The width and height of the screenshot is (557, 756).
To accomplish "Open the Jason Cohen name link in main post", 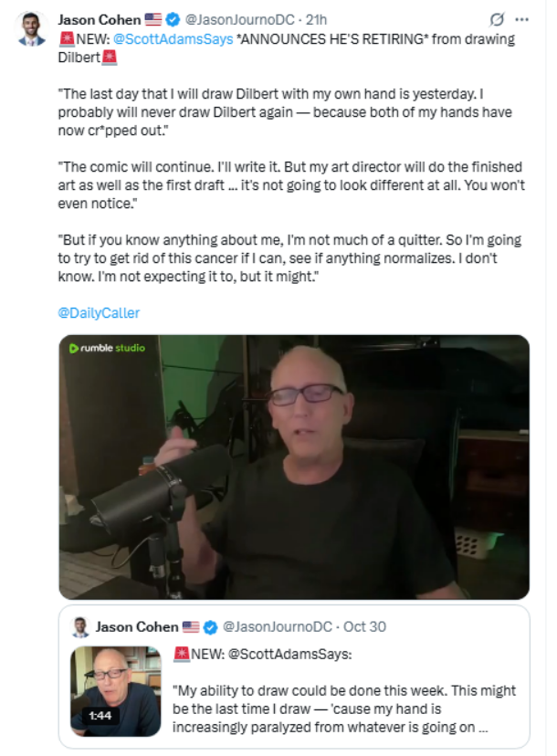I will point(99,19).
